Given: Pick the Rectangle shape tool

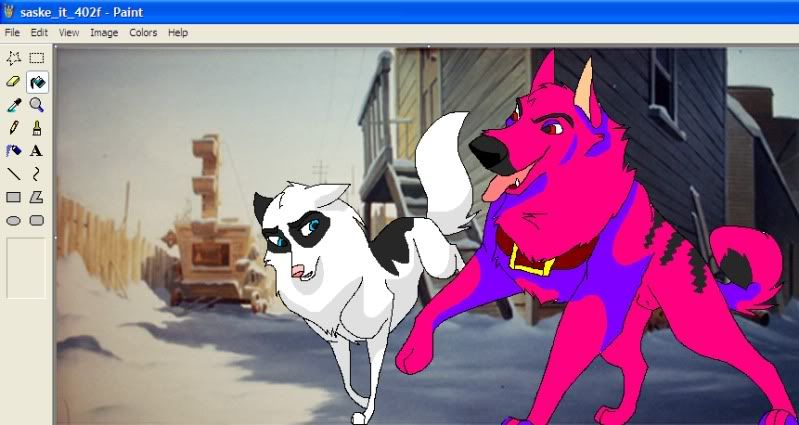Looking at the screenshot, I should pyautogui.click(x=13, y=197).
